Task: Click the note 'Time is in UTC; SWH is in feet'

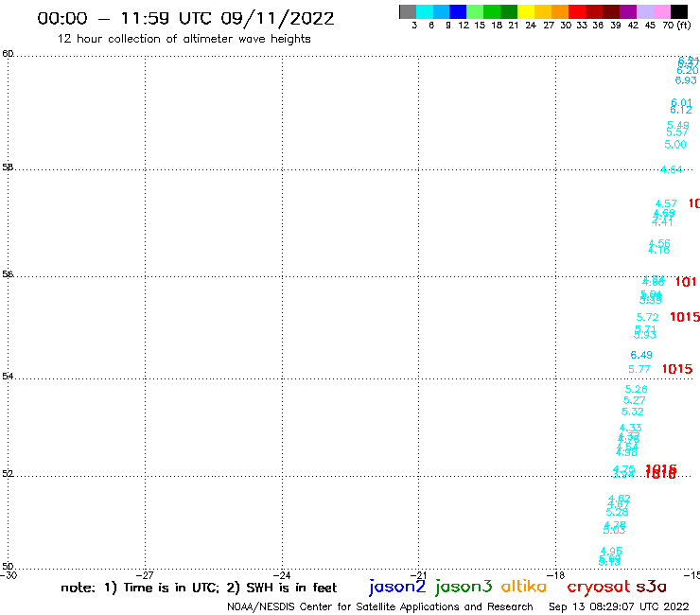Action: click(x=199, y=588)
